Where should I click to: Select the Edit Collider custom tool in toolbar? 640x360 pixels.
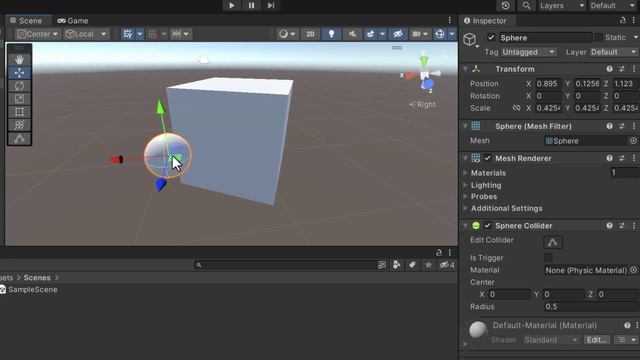click(x=19, y=139)
